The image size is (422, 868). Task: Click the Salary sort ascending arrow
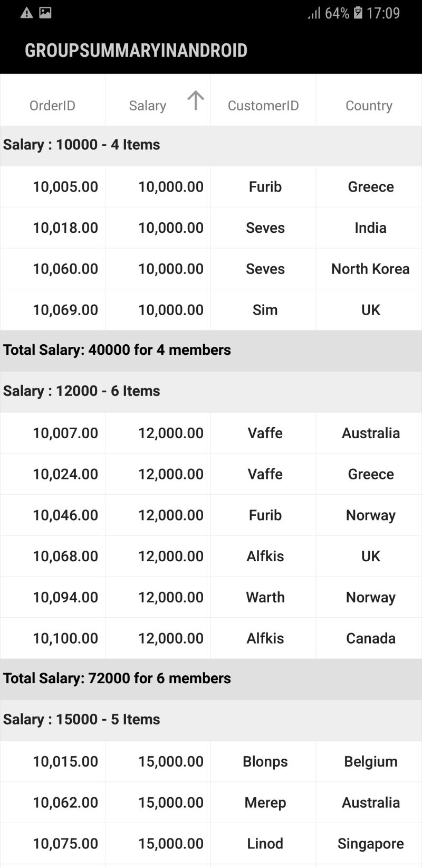pyautogui.click(x=195, y=100)
